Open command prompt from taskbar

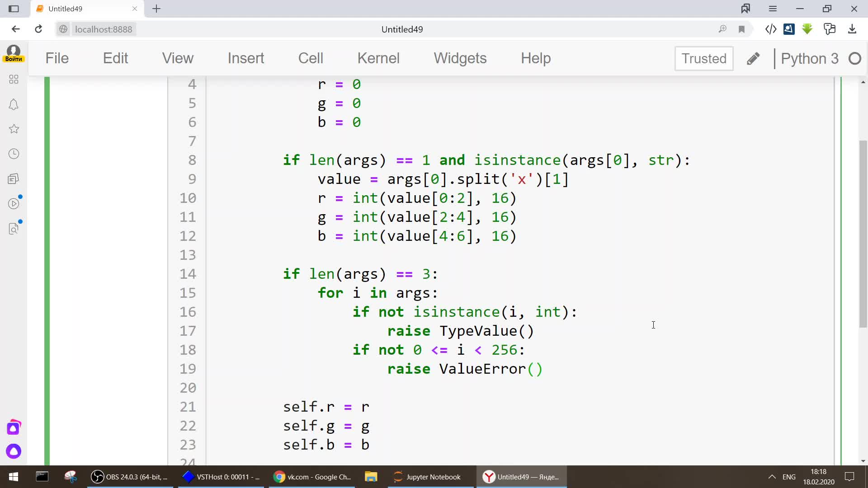pos(42,477)
